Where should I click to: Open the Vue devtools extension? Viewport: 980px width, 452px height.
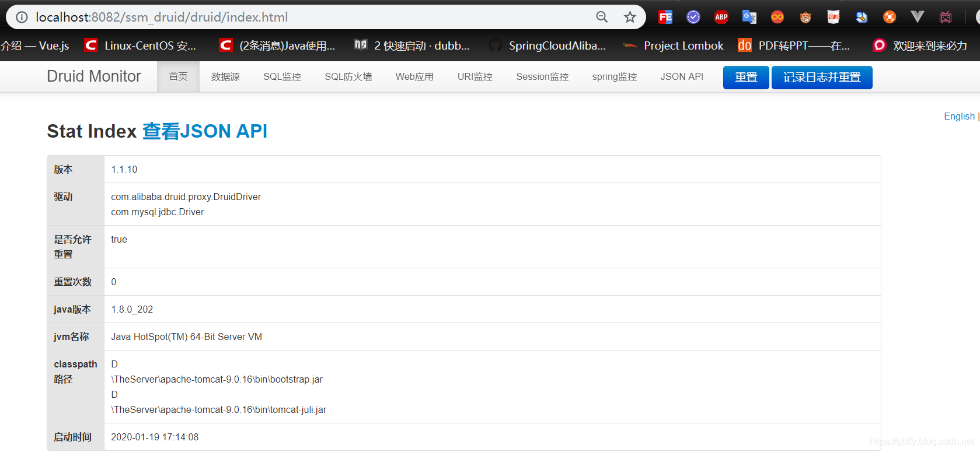pyautogui.click(x=918, y=17)
